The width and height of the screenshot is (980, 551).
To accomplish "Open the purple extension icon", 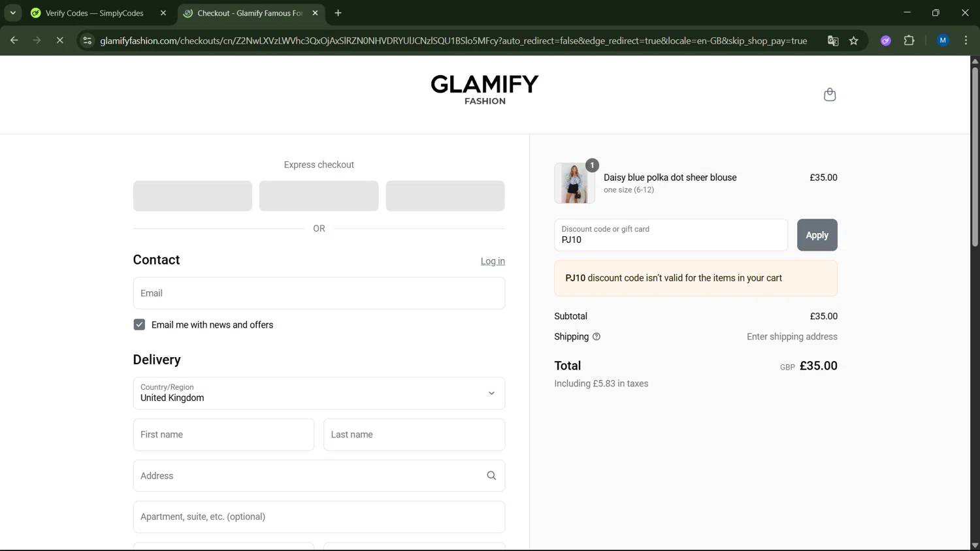I will (886, 40).
